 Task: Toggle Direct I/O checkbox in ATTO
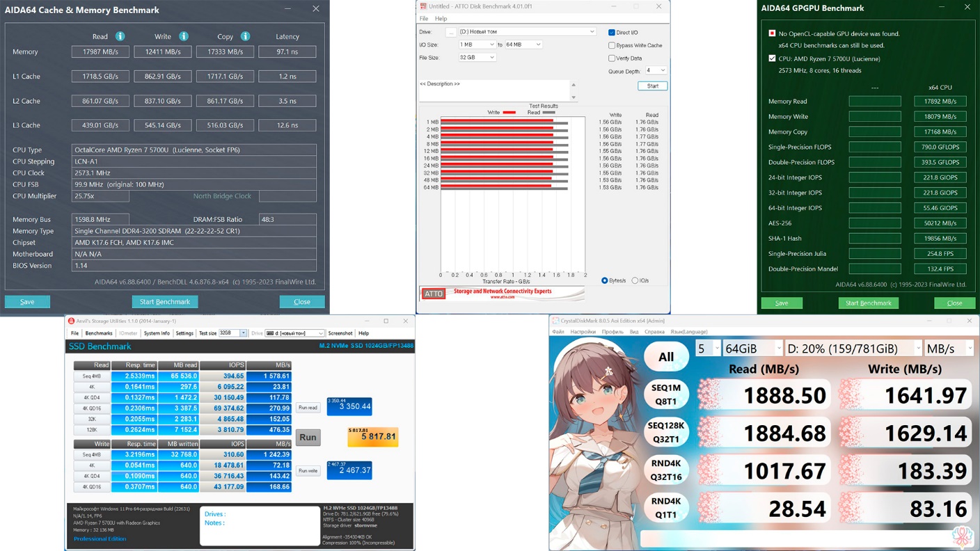click(612, 33)
